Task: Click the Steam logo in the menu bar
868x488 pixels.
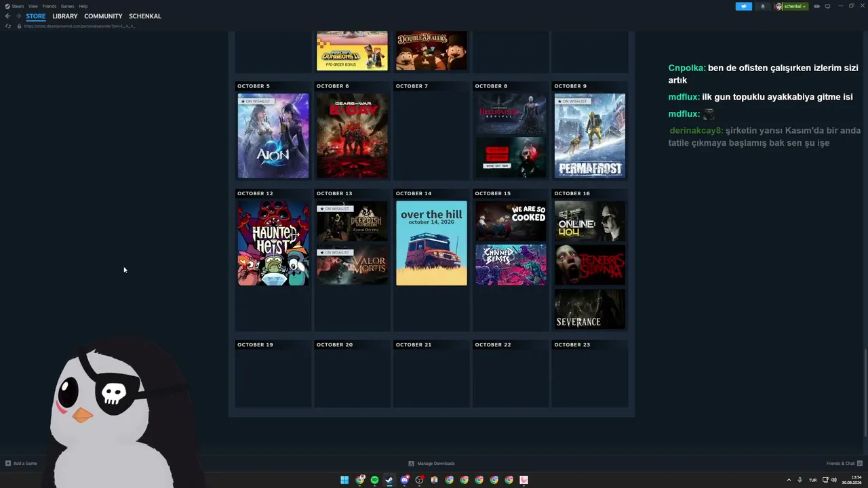Action: tap(7, 6)
